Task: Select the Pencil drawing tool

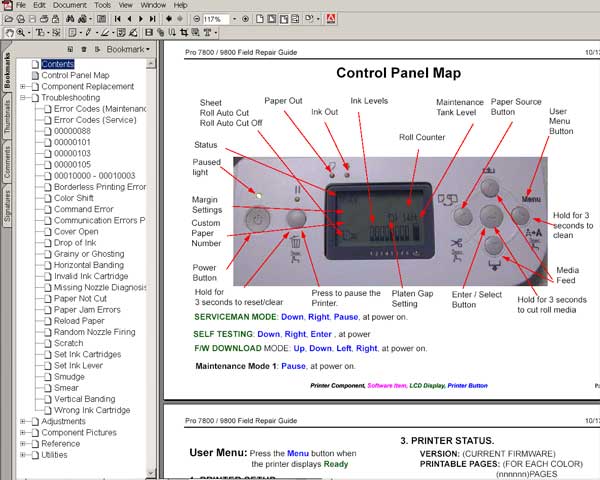Action: [88, 33]
